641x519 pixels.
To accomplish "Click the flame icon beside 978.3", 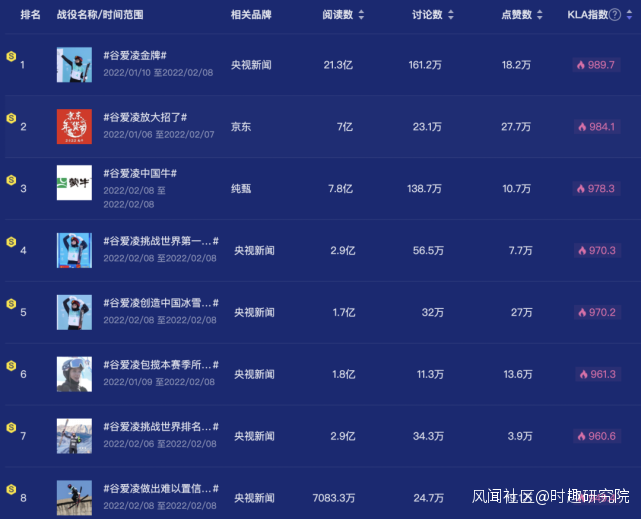I will [x=581, y=188].
